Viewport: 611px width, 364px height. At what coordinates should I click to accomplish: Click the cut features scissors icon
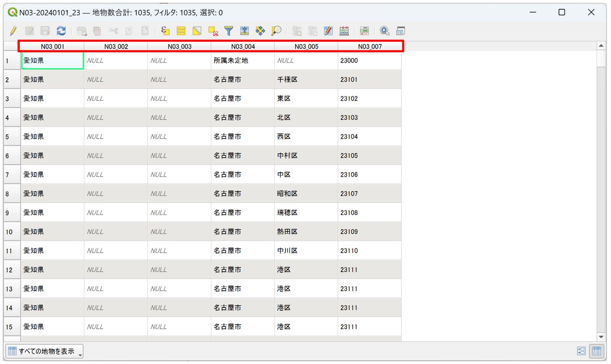coord(113,31)
